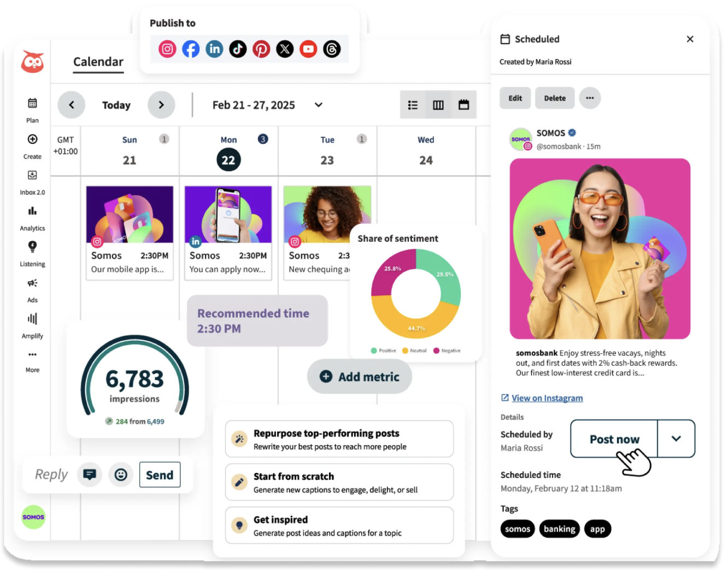Click the emoji smiley icon
Image resolution: width=728 pixels, height=571 pixels.
point(121,475)
